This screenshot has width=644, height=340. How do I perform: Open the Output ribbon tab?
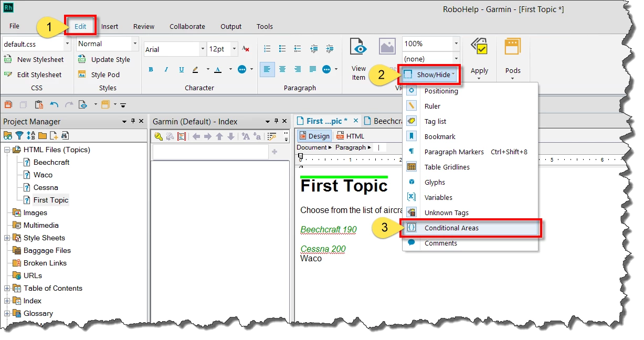click(231, 26)
